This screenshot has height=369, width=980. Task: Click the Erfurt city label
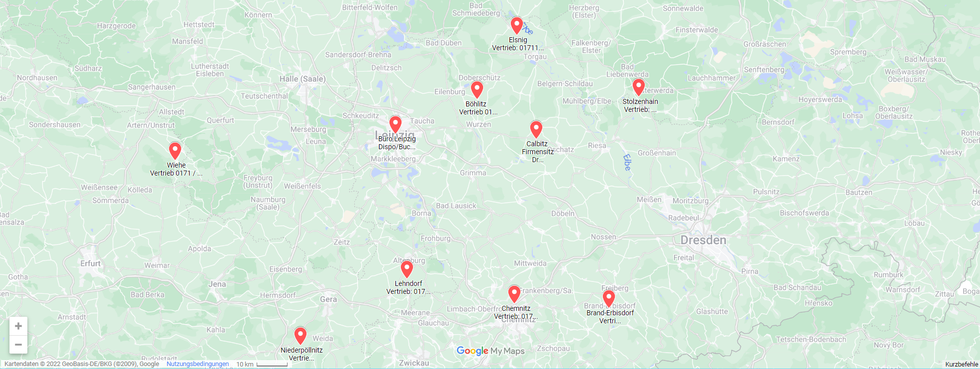pyautogui.click(x=91, y=264)
